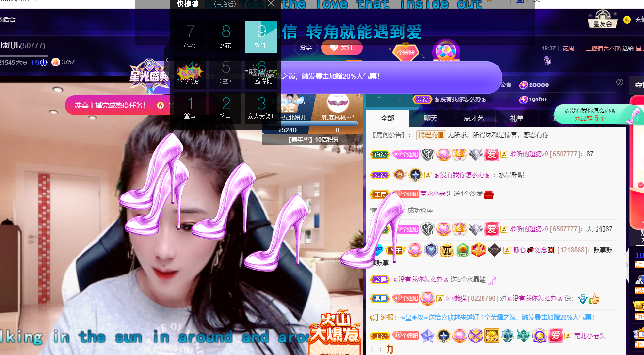Select the empty shortcut slot 7
The width and height of the screenshot is (644, 355).
pos(190,37)
